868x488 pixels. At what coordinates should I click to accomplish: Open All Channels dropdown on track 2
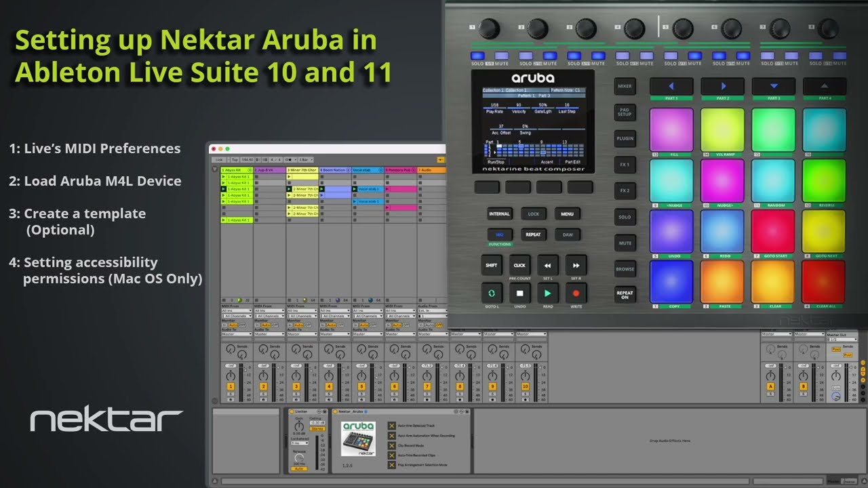(269, 316)
